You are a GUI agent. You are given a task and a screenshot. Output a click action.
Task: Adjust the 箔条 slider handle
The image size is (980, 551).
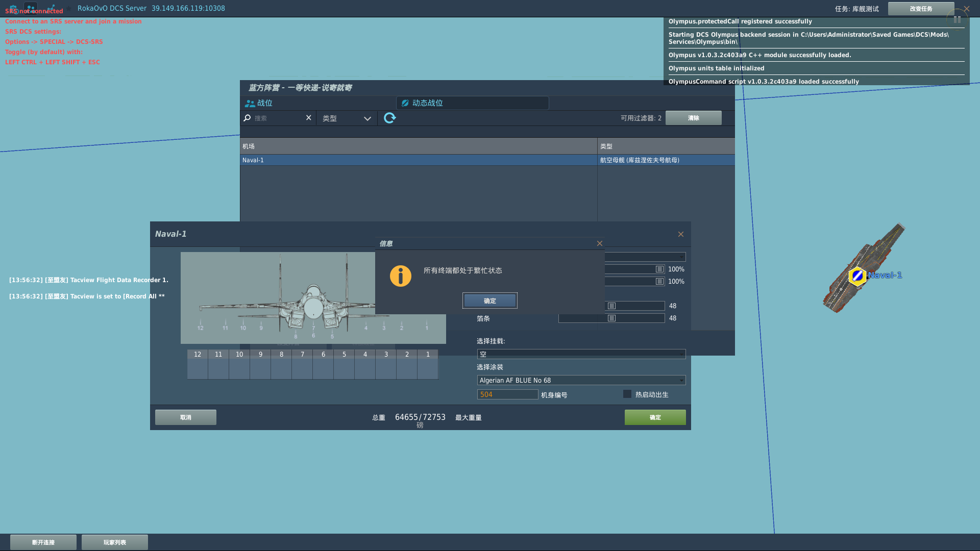click(x=611, y=318)
